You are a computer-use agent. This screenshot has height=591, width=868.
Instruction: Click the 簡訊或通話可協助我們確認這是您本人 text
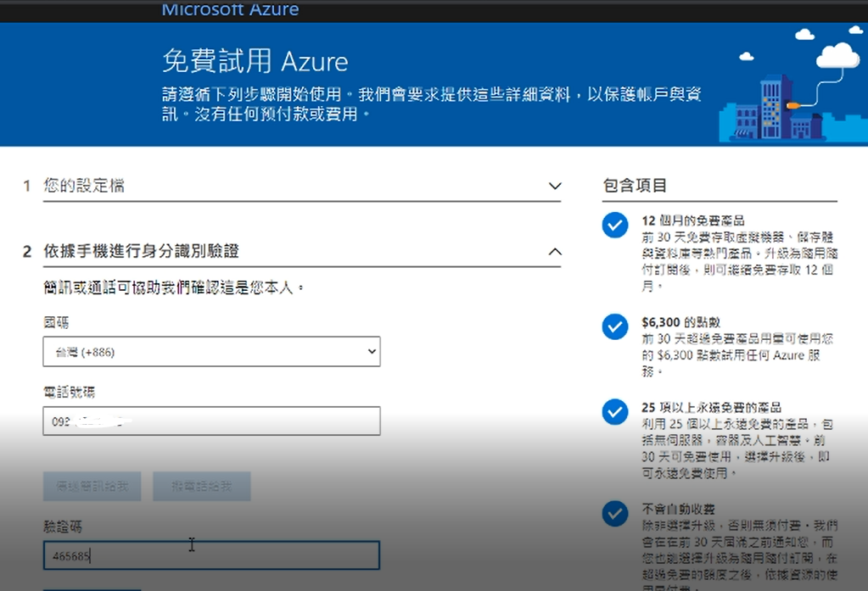(173, 287)
